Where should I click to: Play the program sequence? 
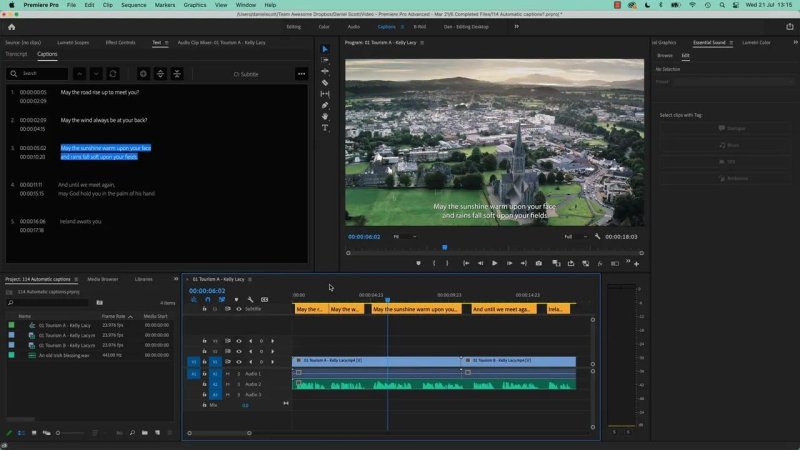coord(494,263)
